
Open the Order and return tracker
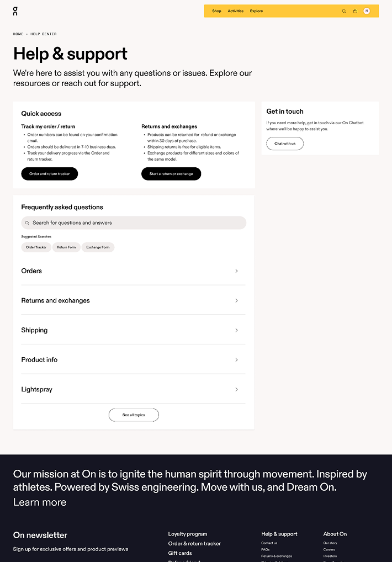(x=49, y=173)
